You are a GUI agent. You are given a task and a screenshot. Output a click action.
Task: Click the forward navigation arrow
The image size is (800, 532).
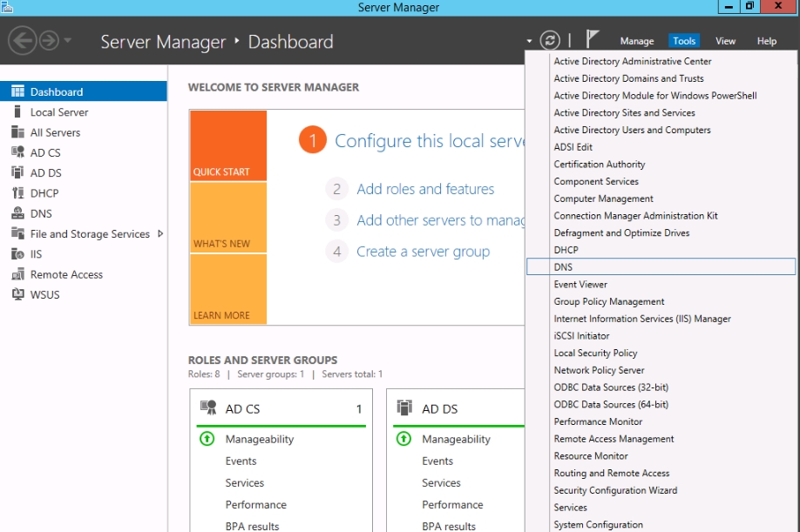pyautogui.click(x=49, y=40)
